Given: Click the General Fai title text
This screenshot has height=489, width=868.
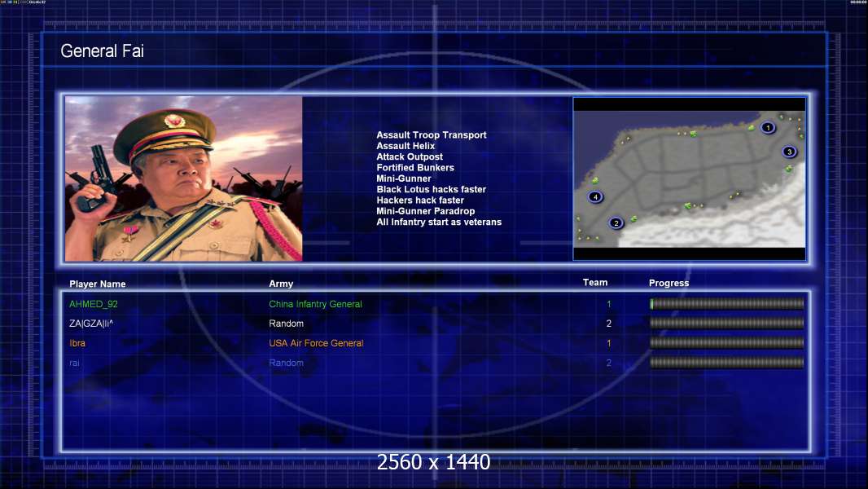Looking at the screenshot, I should [x=103, y=51].
